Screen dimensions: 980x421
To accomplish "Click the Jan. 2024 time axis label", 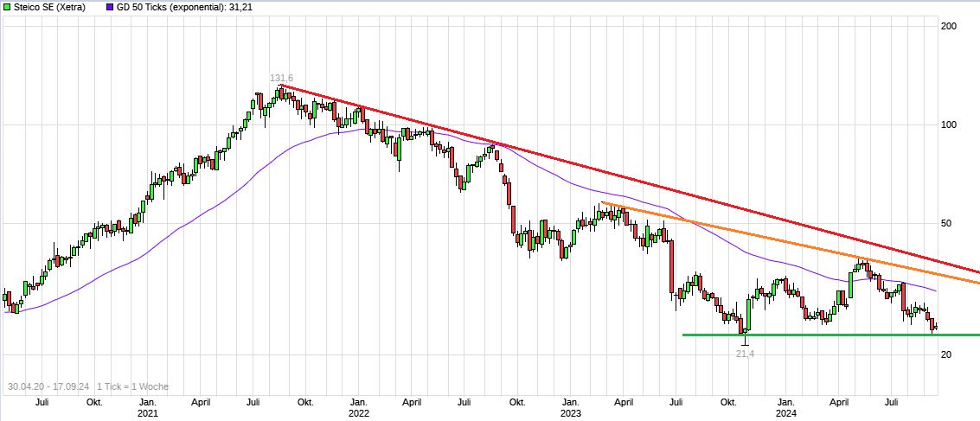I will (785, 407).
